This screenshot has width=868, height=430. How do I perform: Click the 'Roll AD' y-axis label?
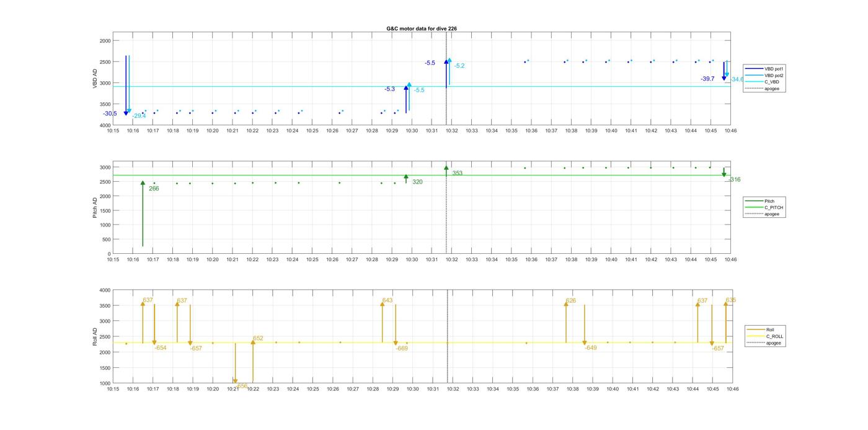(x=95, y=336)
